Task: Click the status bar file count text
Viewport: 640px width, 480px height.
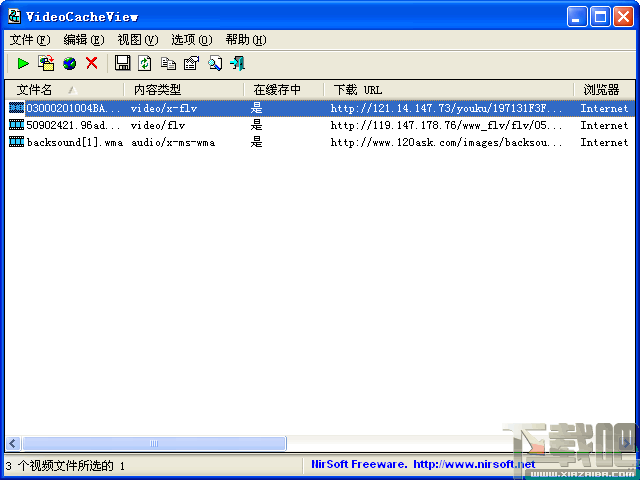Action: click(65, 465)
